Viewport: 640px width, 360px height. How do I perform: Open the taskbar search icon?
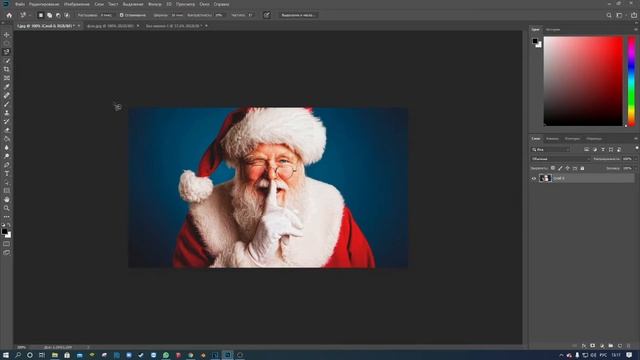[18, 355]
